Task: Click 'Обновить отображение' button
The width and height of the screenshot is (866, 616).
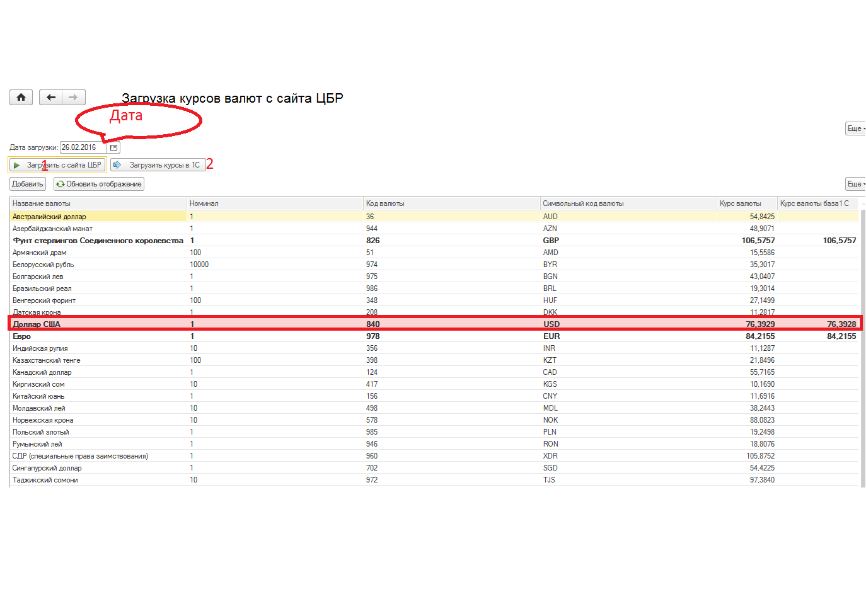Action: (x=99, y=184)
